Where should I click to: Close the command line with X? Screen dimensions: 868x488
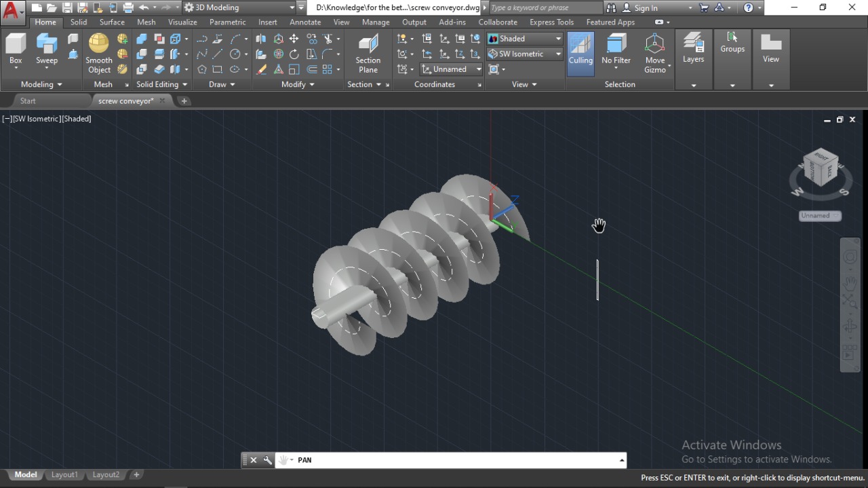click(x=254, y=460)
